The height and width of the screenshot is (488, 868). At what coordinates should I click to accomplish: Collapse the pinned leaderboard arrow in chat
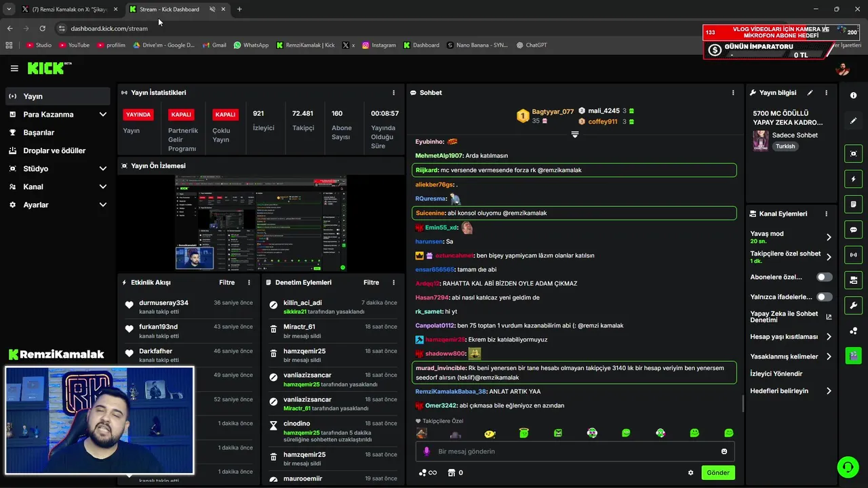click(x=575, y=135)
